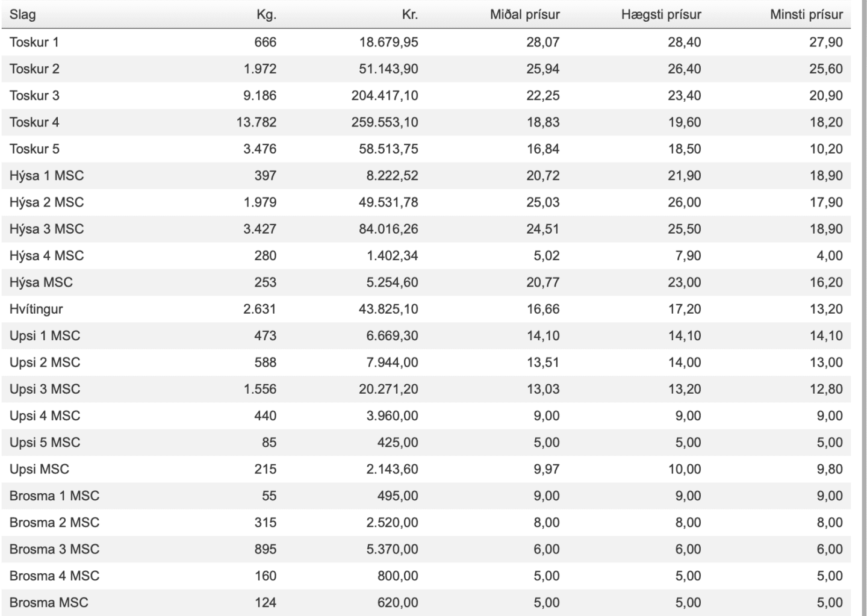This screenshot has width=867, height=616.
Task: Click Toskur 5 lowest price 10,20
Action: [x=825, y=149]
